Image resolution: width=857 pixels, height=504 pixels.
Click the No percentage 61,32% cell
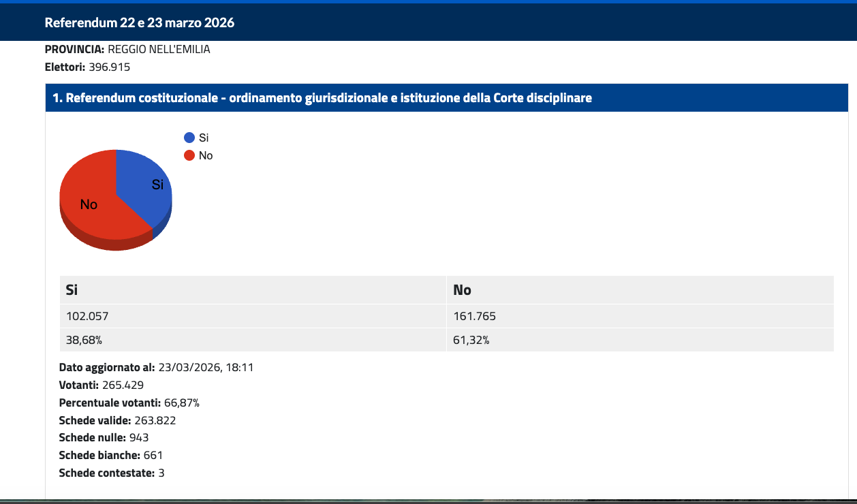[x=471, y=341]
